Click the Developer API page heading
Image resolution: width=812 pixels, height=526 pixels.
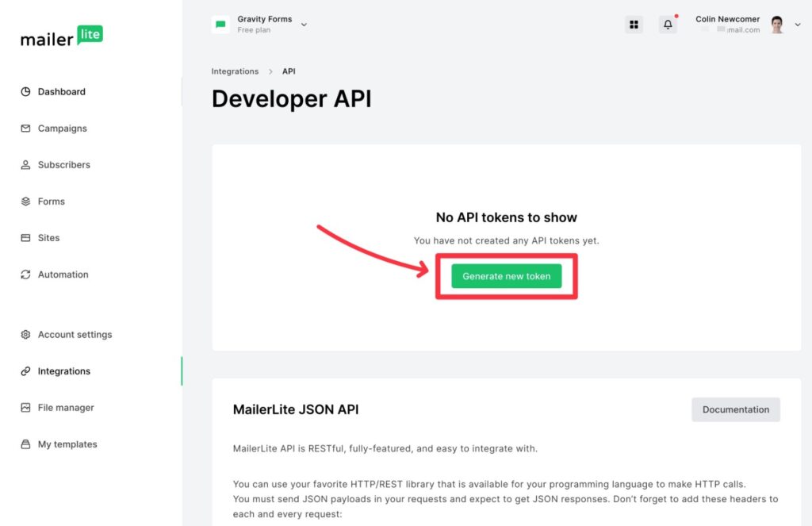(x=292, y=98)
